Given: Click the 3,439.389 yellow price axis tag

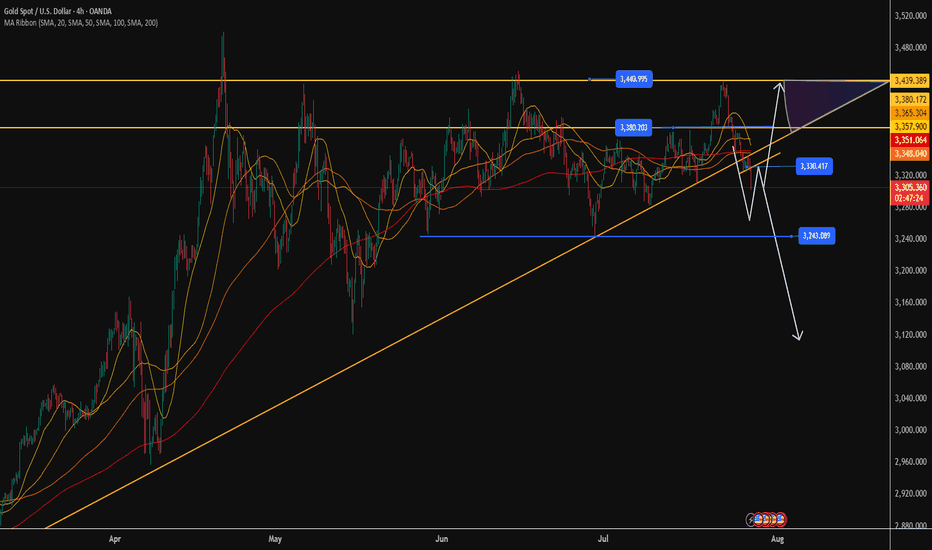Looking at the screenshot, I should point(911,80).
